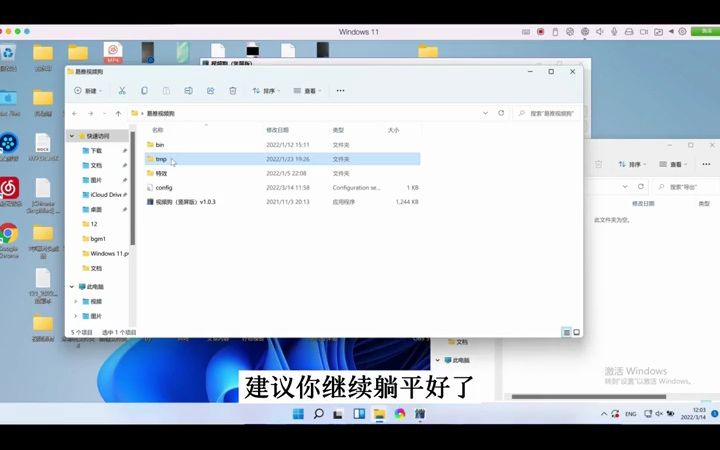Select the bin folder row
Image resolution: width=720 pixels, height=450 pixels.
click(x=282, y=145)
